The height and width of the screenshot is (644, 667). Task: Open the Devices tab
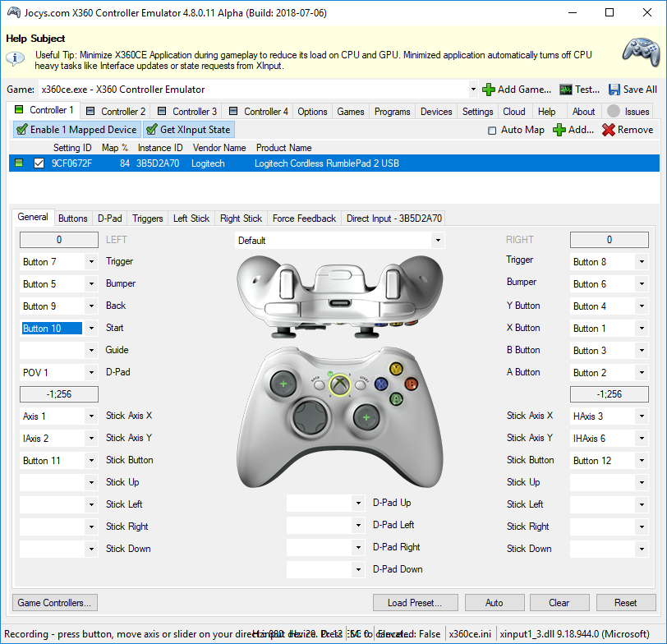coord(436,112)
